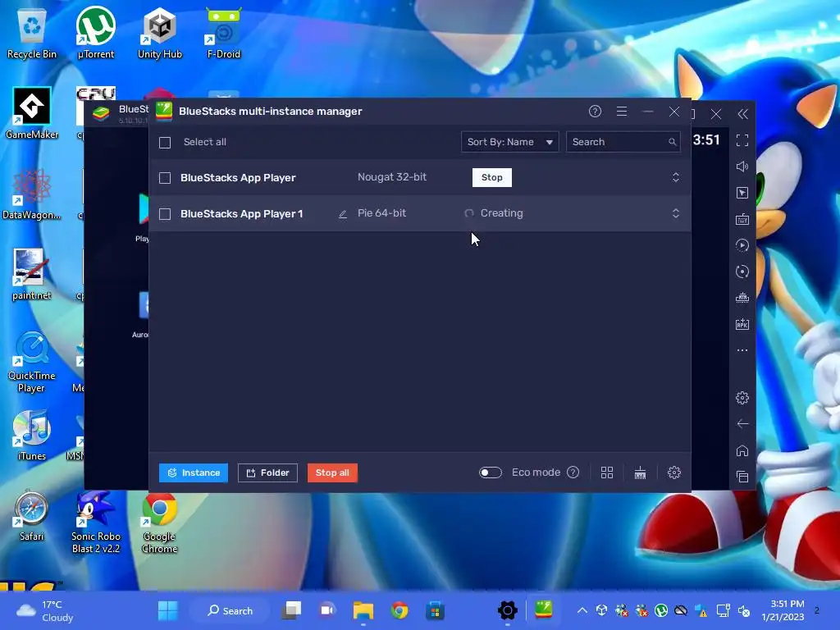Expand reorder arrows for BlueStacks App Player
This screenshot has height=630, width=840.
pos(676,177)
